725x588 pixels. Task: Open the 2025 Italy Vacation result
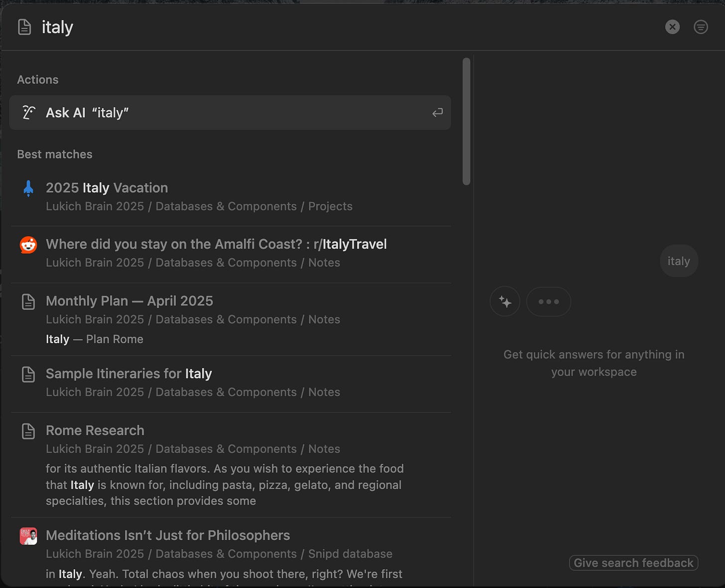coord(230,197)
